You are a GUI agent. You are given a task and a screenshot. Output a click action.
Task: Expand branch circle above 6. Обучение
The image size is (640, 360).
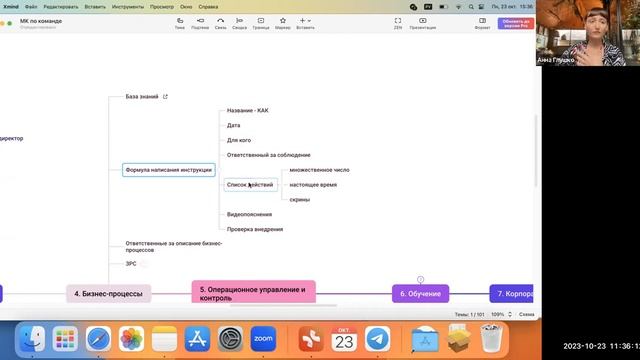tap(420, 279)
